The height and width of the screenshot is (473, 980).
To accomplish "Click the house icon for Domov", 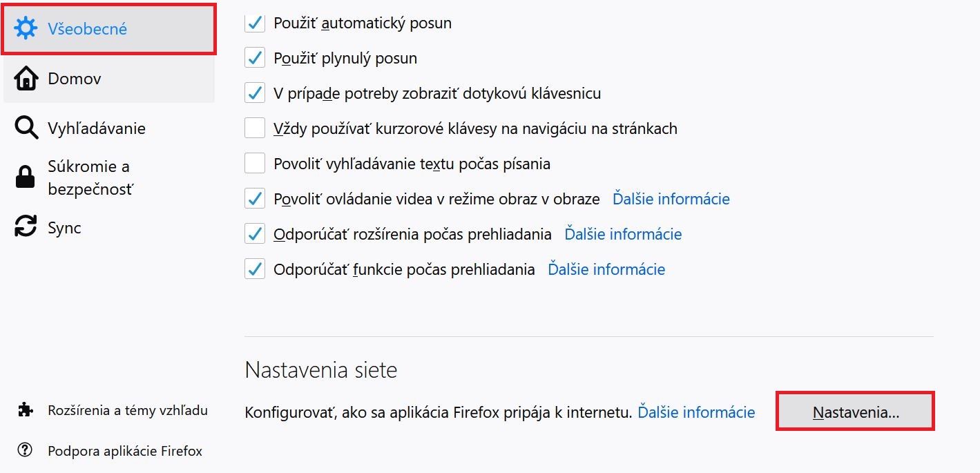I will tap(26, 78).
